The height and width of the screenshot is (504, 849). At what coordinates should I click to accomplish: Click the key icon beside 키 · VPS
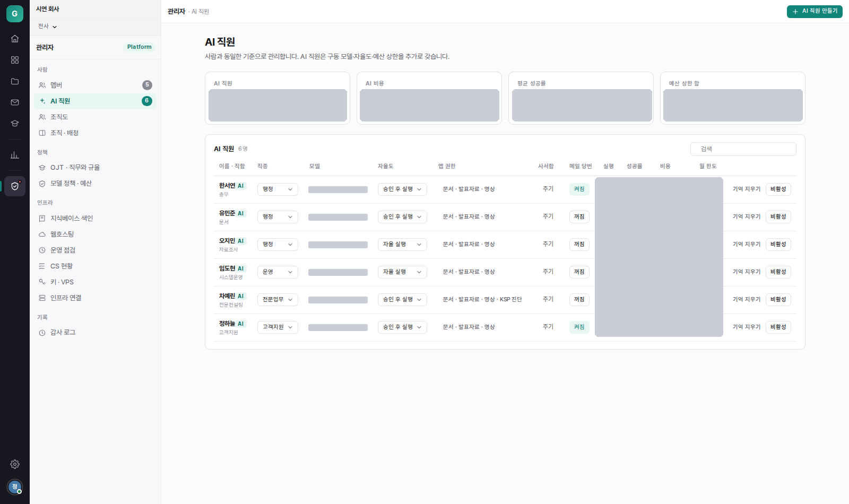(42, 282)
